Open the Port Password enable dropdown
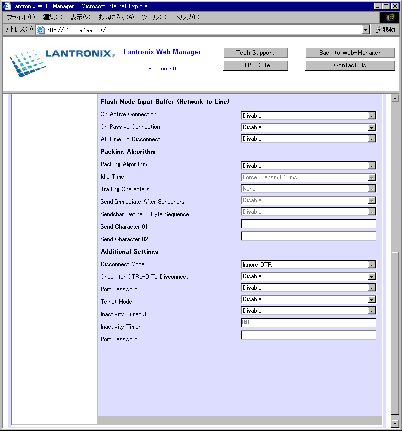 tap(308, 288)
